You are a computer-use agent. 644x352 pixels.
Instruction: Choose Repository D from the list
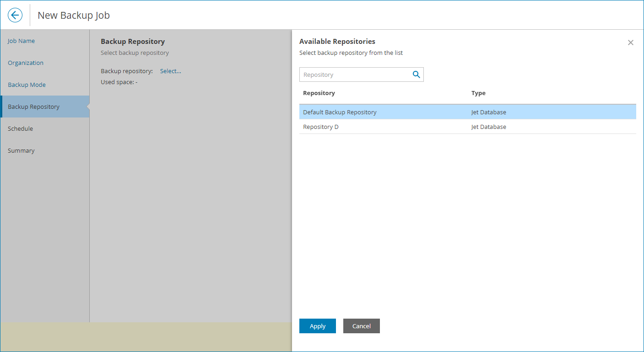click(321, 127)
